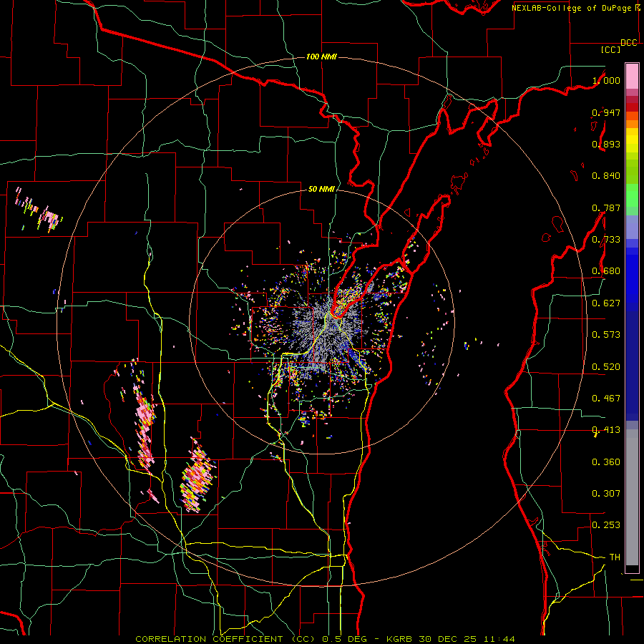Click the 0.307 legend value

point(606,494)
